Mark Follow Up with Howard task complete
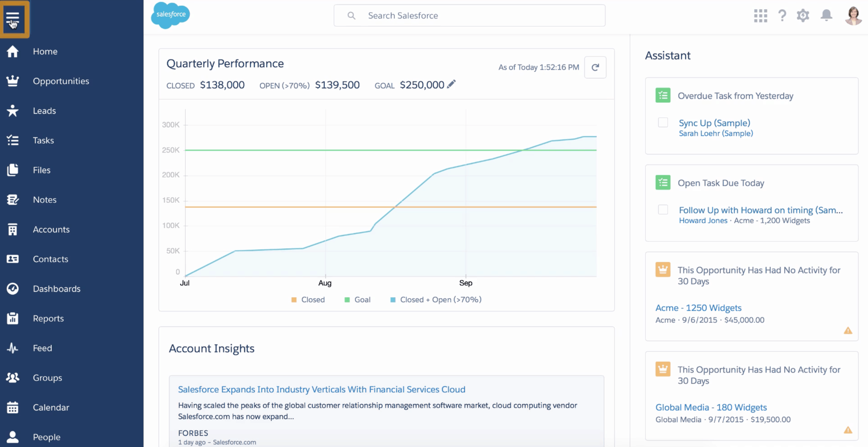Screen dimensions: 868x447 coord(663,210)
